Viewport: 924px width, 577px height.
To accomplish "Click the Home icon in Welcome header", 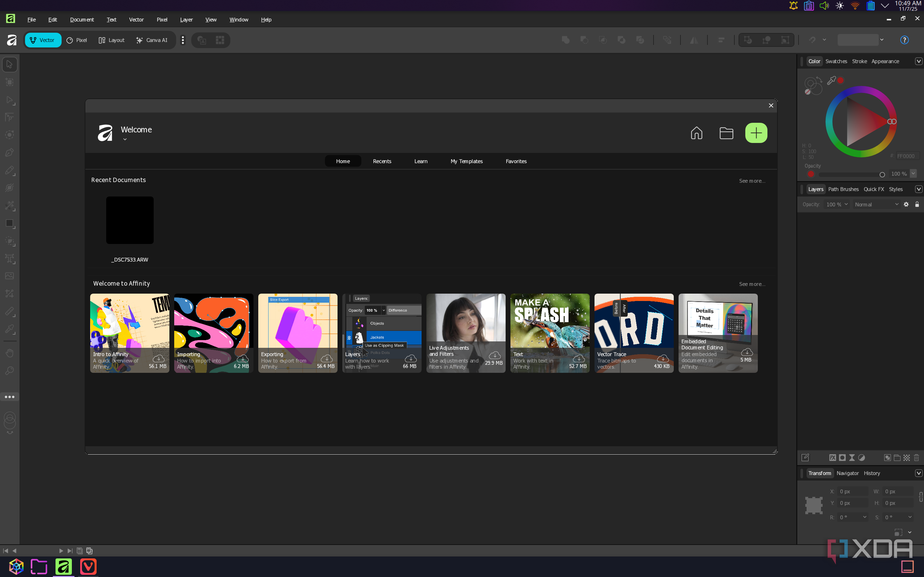I will [697, 133].
